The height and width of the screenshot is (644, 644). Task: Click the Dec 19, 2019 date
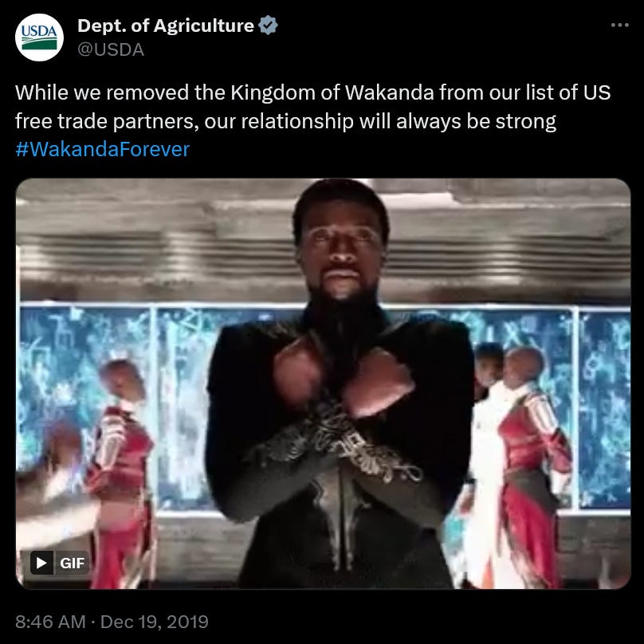click(x=155, y=622)
